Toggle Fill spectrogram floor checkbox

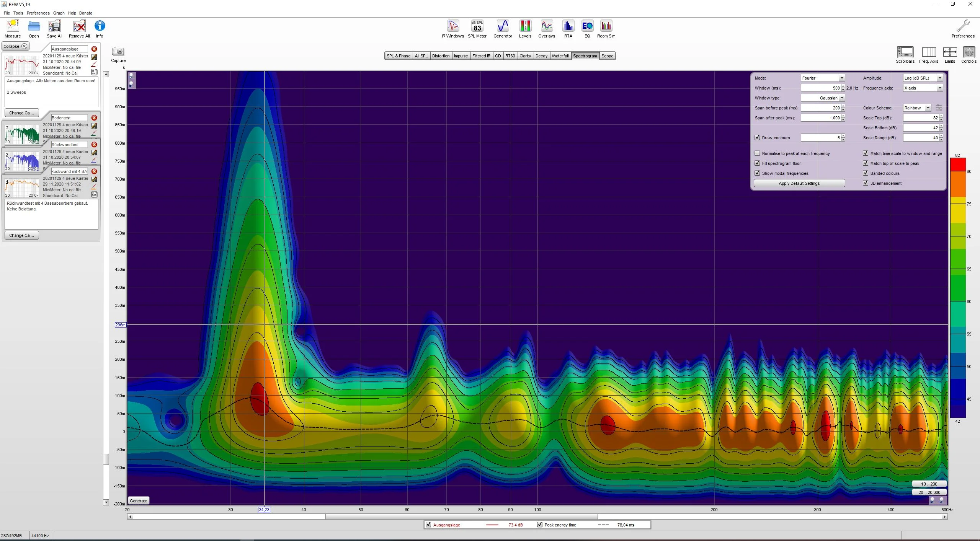757,163
